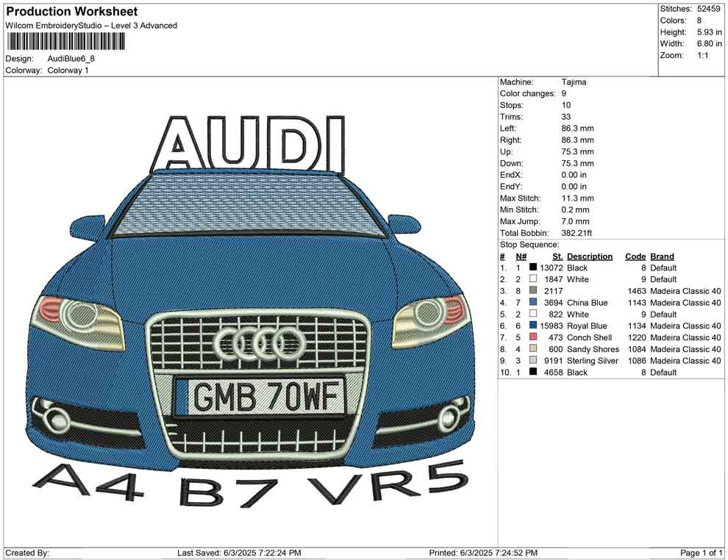Click the 4658 stitch count cell
The image size is (728, 560).
tap(554, 372)
